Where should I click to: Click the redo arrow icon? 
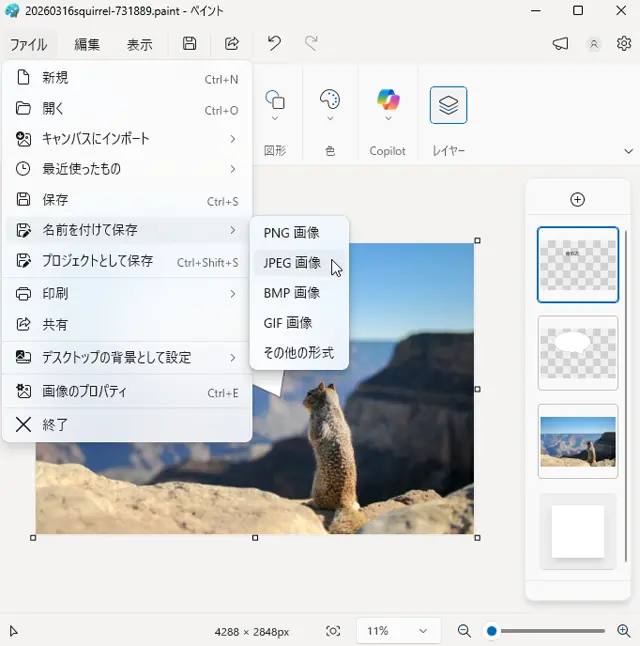point(311,43)
